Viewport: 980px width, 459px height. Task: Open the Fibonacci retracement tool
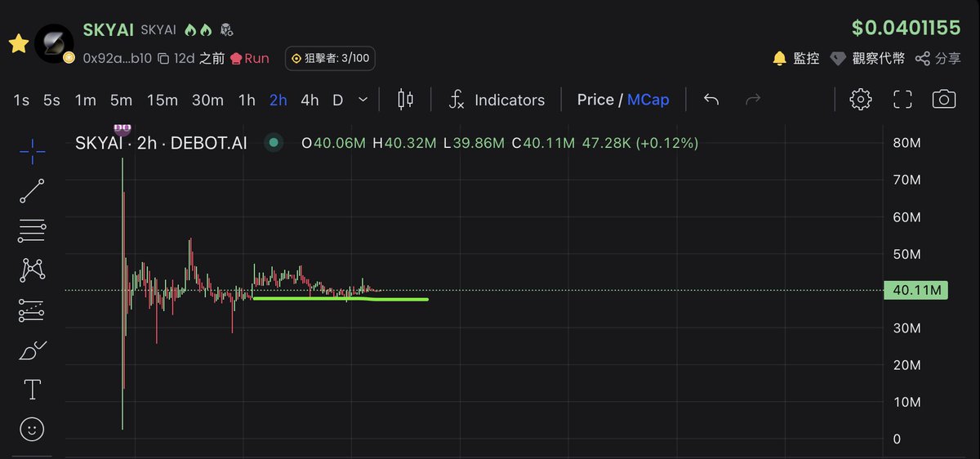[x=32, y=230]
